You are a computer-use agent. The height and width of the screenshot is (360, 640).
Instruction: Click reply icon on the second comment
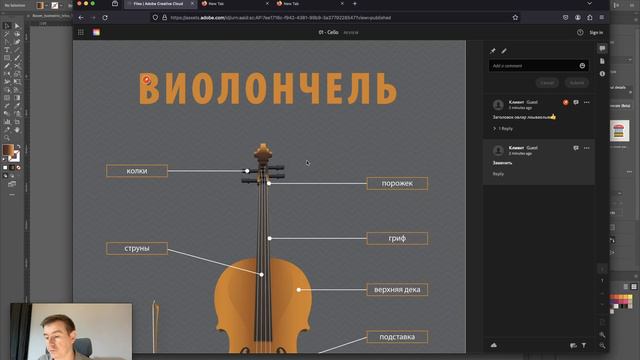click(x=576, y=148)
